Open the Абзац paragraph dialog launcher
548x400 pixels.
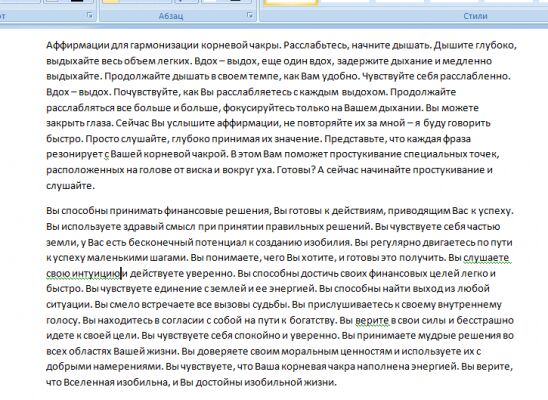click(x=250, y=15)
